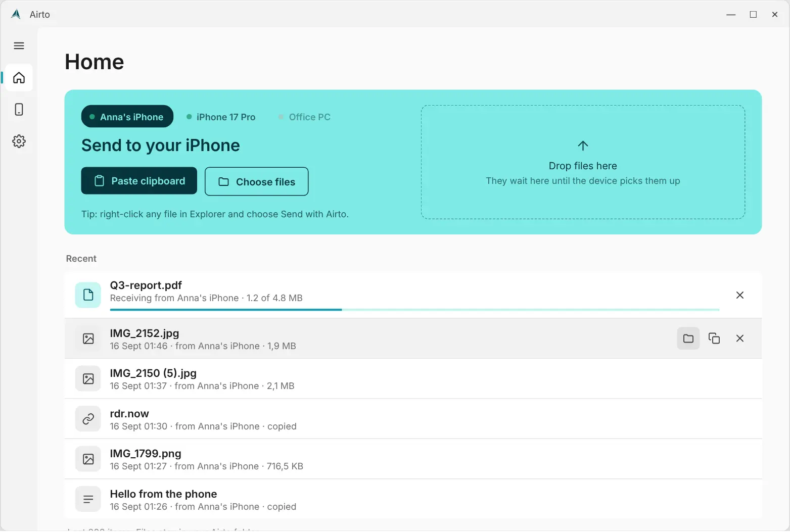Select the IMG_1799.png file name
The width and height of the screenshot is (790, 532).
pos(146,454)
